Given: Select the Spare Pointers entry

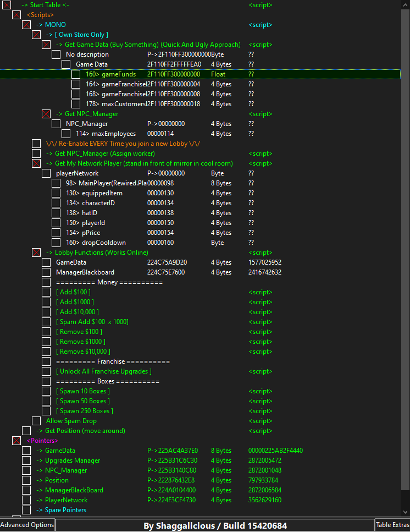Looking at the screenshot, I should [65, 510].
